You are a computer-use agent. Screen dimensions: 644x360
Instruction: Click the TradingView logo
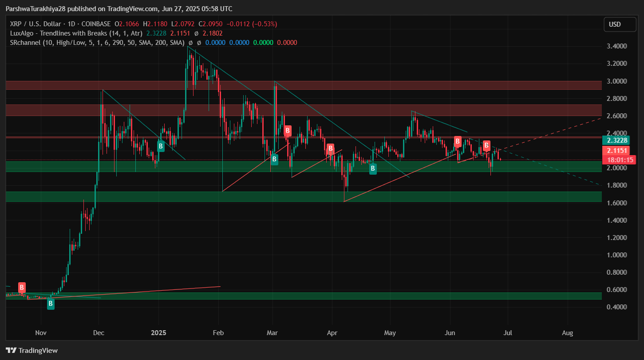(x=32, y=350)
